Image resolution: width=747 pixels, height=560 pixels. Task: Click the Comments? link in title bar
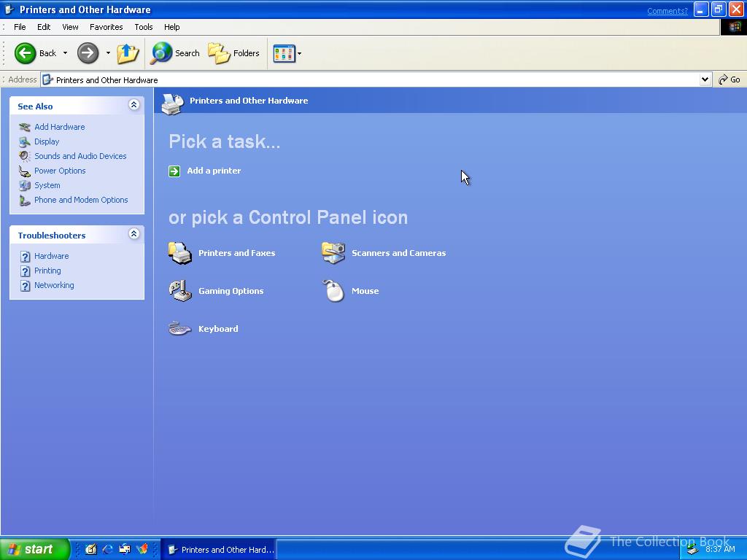(x=667, y=10)
